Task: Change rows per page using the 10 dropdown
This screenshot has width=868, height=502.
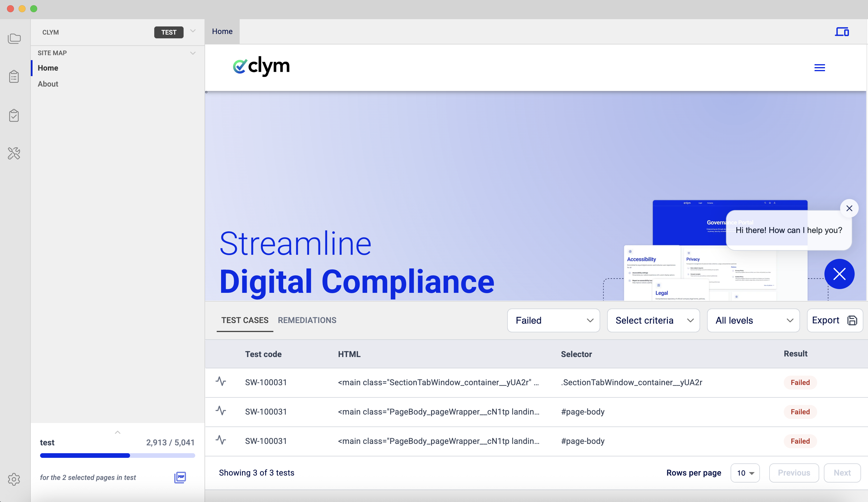Action: 745,473
